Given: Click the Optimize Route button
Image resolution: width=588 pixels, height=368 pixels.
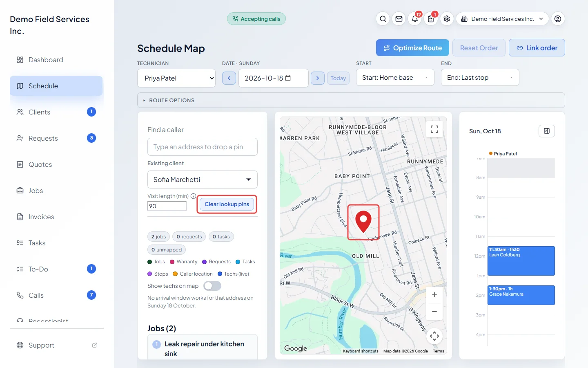Looking at the screenshot, I should coord(412,48).
